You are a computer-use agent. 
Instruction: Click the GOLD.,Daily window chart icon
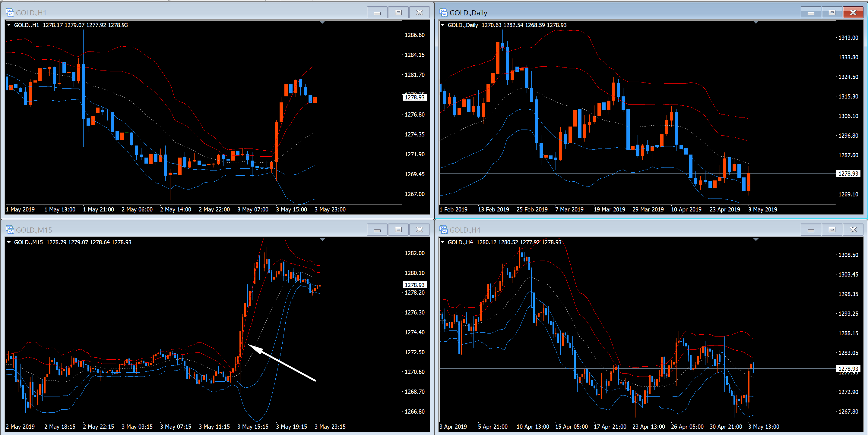tap(443, 13)
